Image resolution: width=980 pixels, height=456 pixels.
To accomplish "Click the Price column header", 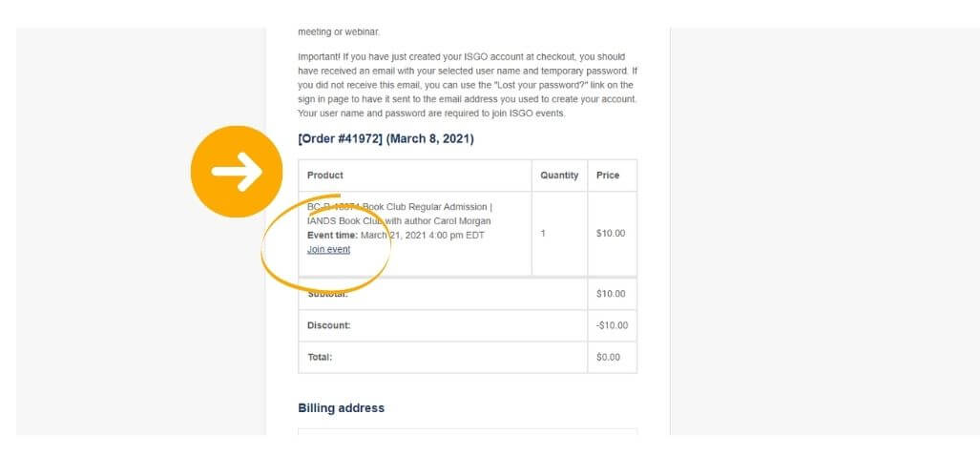I will pos(608,176).
